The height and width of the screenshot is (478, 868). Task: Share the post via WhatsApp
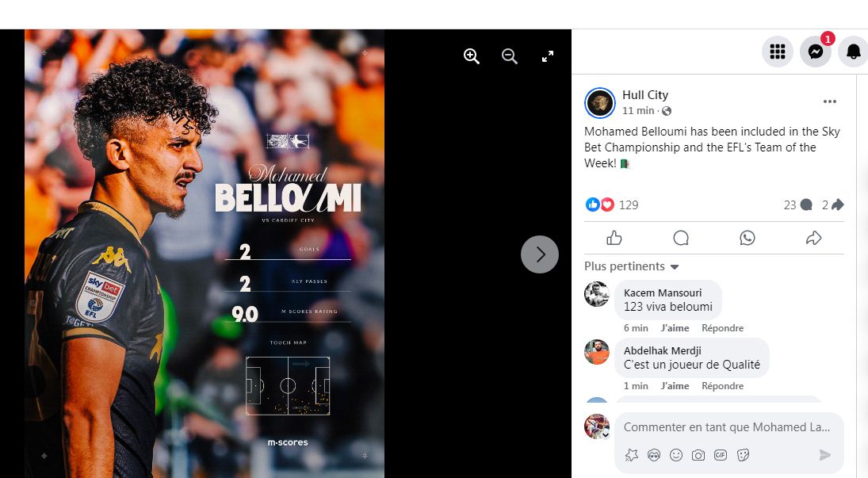[747, 238]
